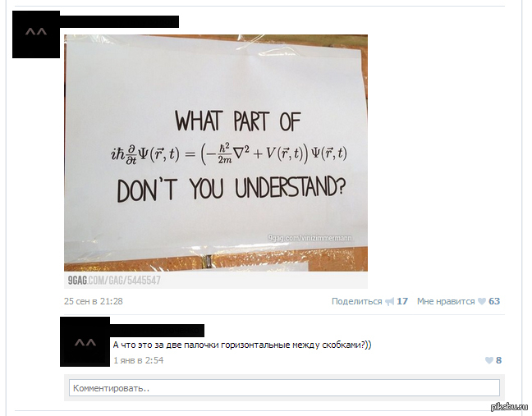Click the Мне нравится like link
This screenshot has width=532, height=416.
[x=446, y=301]
